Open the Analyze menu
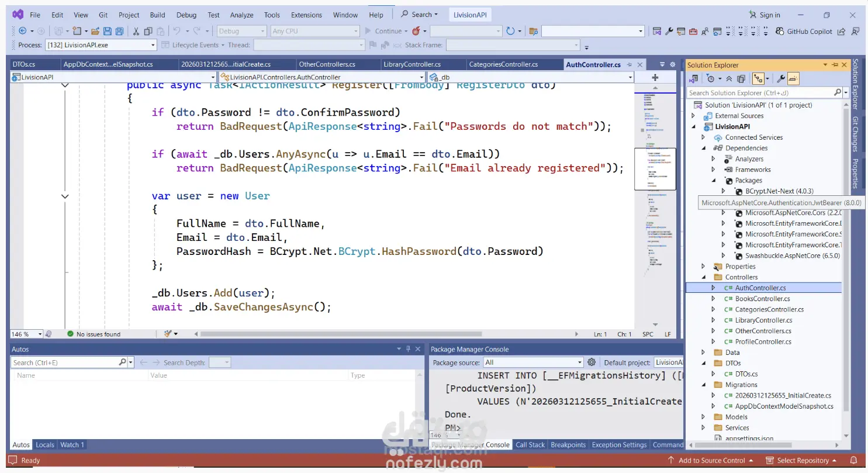 (x=241, y=15)
